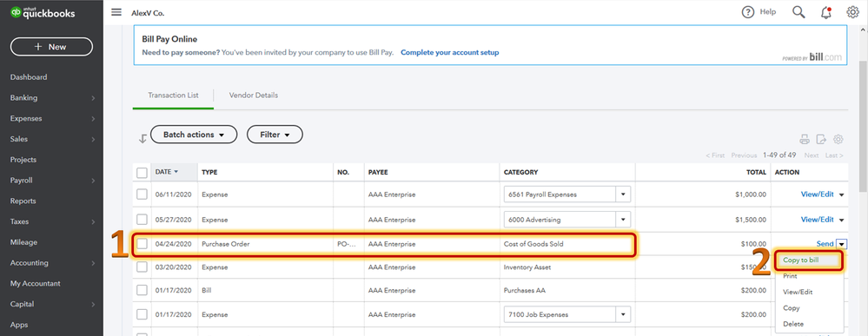Choose View/Edit in the action menu
Viewport: 868px width, 336px height.
(798, 292)
